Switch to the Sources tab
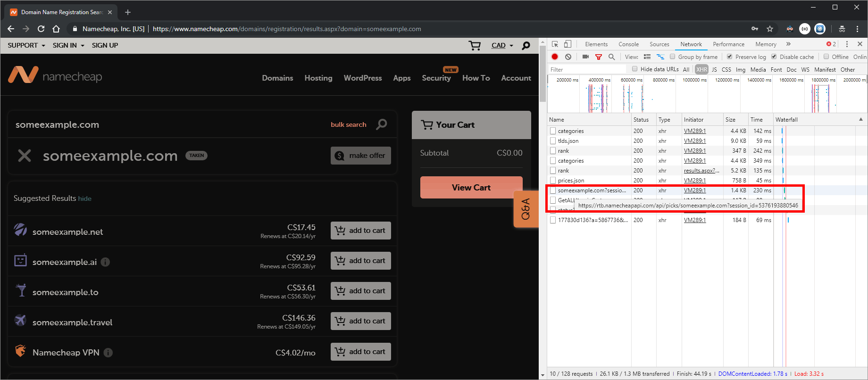Screen dimensions: 868x380 [x=659, y=44]
